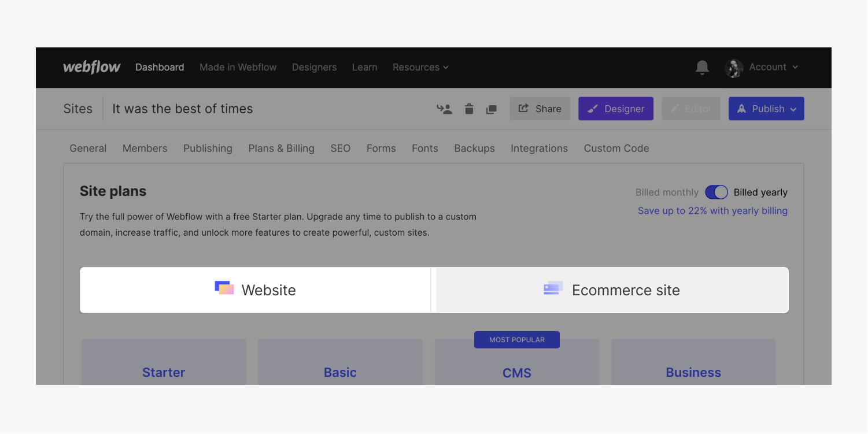
Task: Switch to the SEO tab
Action: 341,149
